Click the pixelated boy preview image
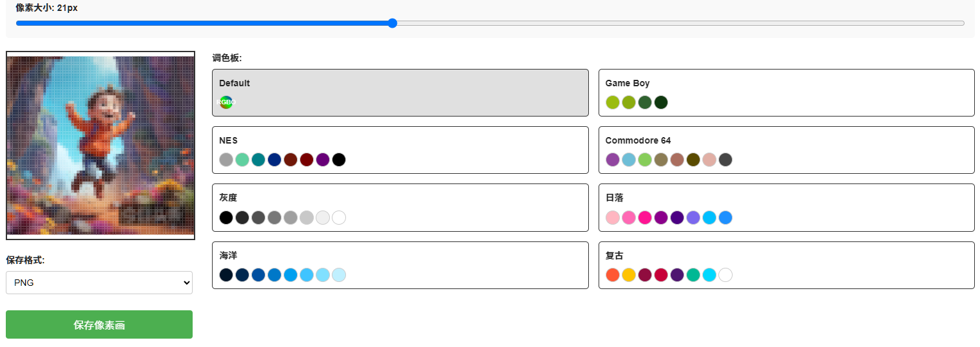 pos(101,145)
